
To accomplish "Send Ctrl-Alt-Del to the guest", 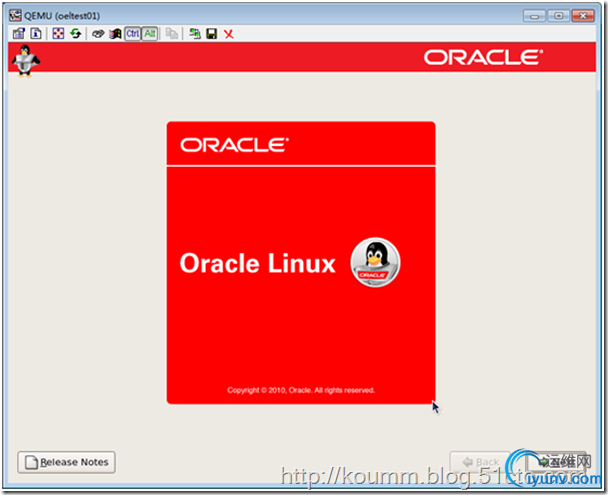I will click(x=98, y=34).
